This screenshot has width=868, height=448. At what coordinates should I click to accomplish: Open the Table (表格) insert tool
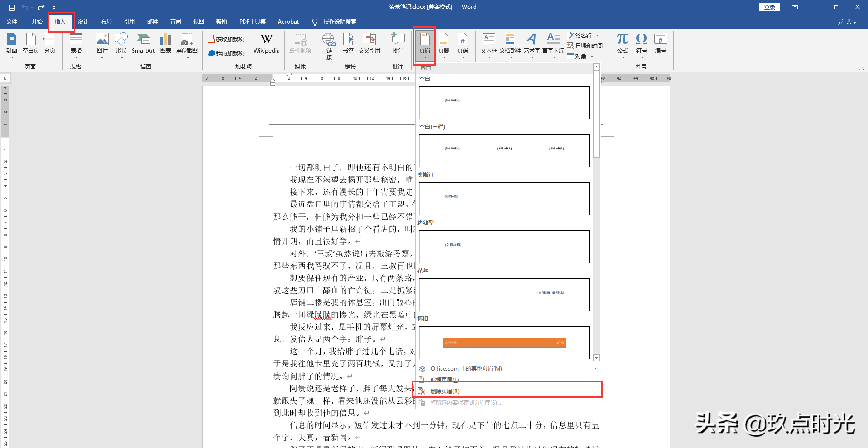[x=76, y=45]
